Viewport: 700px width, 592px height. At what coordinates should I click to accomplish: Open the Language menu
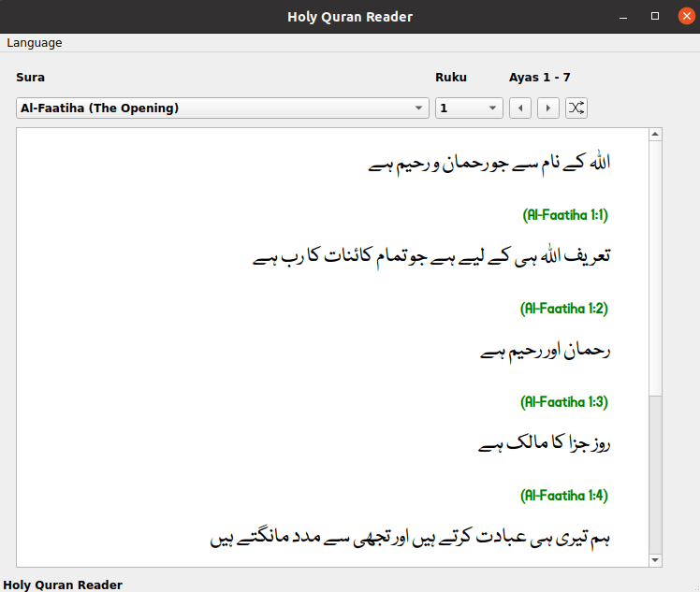(35, 43)
